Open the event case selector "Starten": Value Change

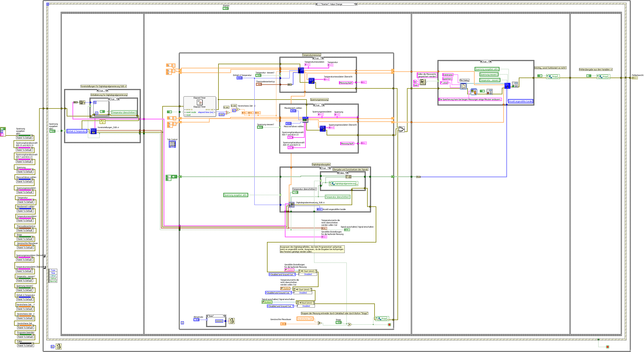point(336,4)
